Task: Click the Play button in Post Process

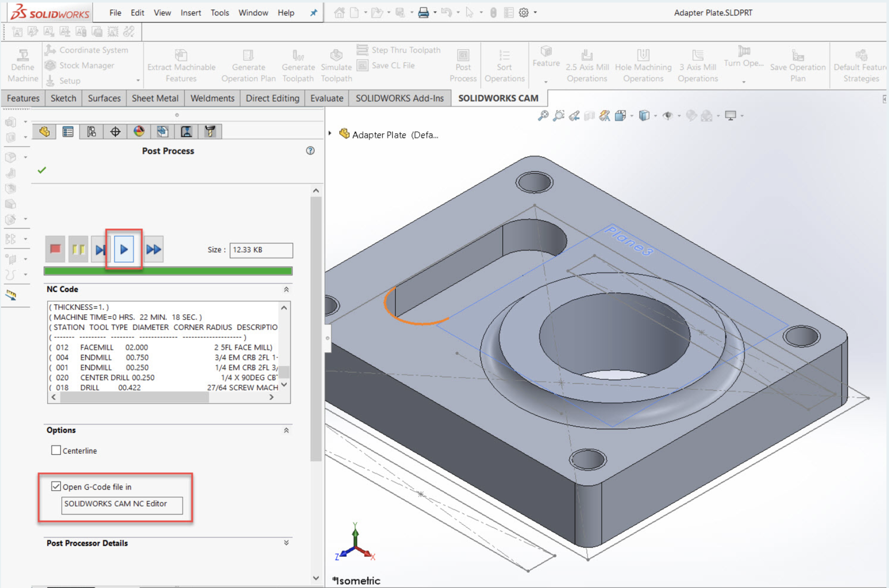Action: pyautogui.click(x=124, y=250)
